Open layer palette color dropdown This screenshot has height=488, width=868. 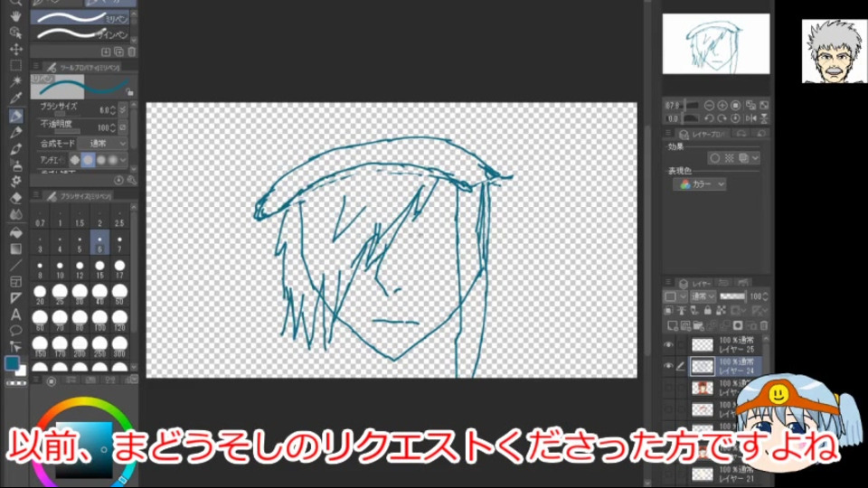(675, 296)
